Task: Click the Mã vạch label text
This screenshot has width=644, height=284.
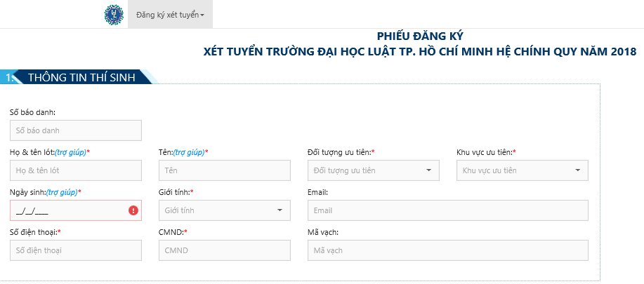Action: coord(323,232)
